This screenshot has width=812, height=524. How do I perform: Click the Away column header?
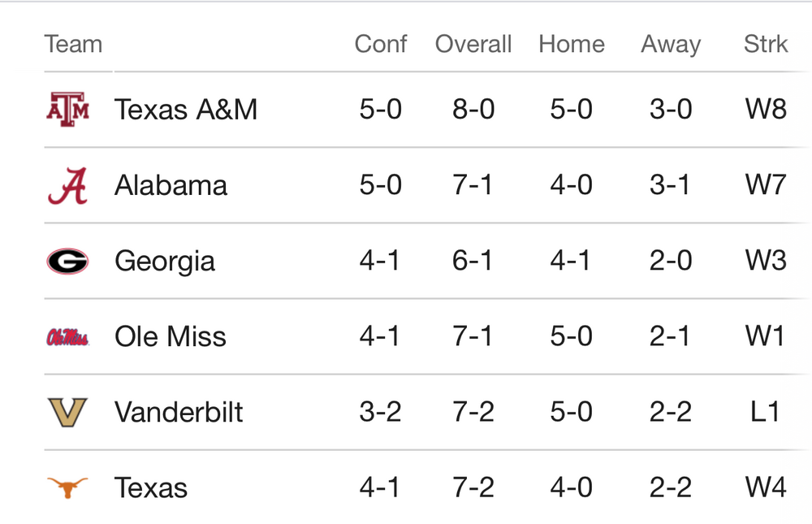tap(671, 44)
